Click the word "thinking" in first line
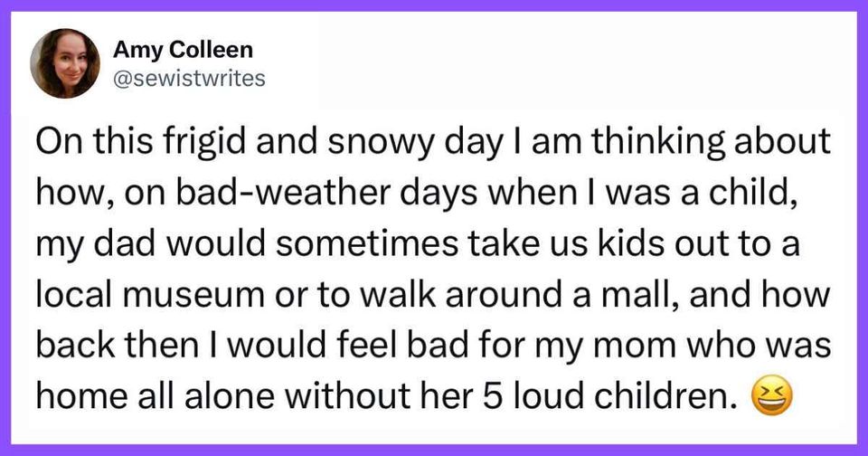Viewport: 868px width, 456px height. click(657, 142)
